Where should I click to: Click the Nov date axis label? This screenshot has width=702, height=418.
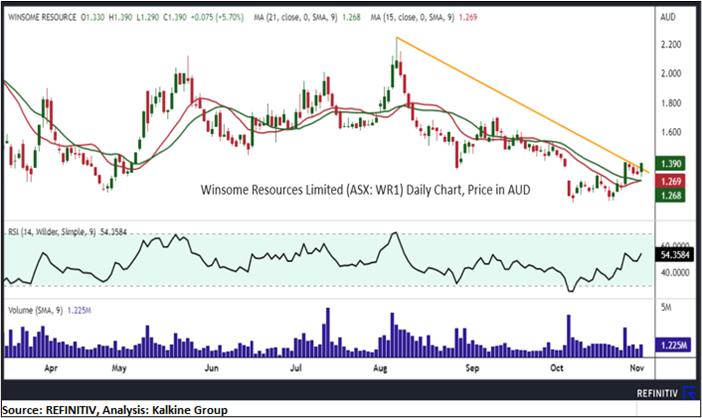pos(637,368)
